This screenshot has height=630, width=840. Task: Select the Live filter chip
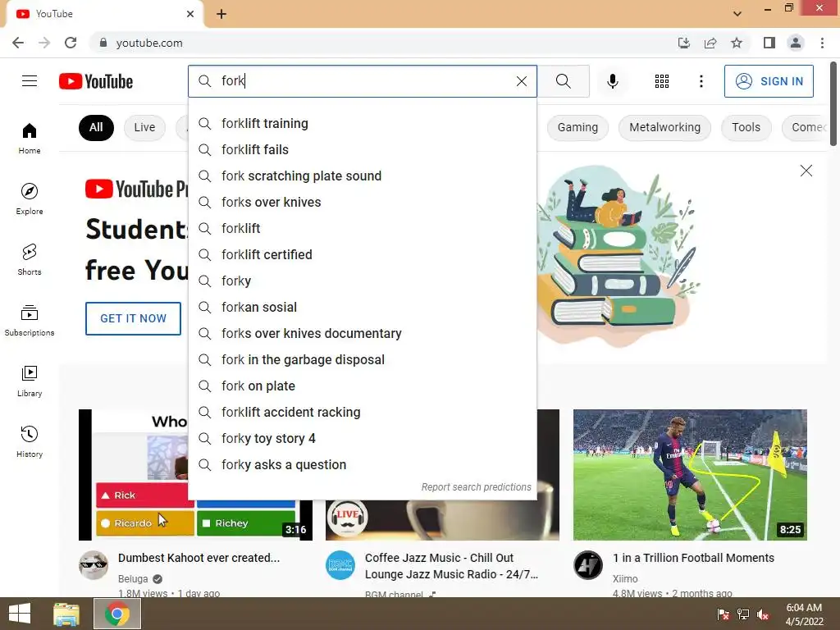(x=144, y=127)
